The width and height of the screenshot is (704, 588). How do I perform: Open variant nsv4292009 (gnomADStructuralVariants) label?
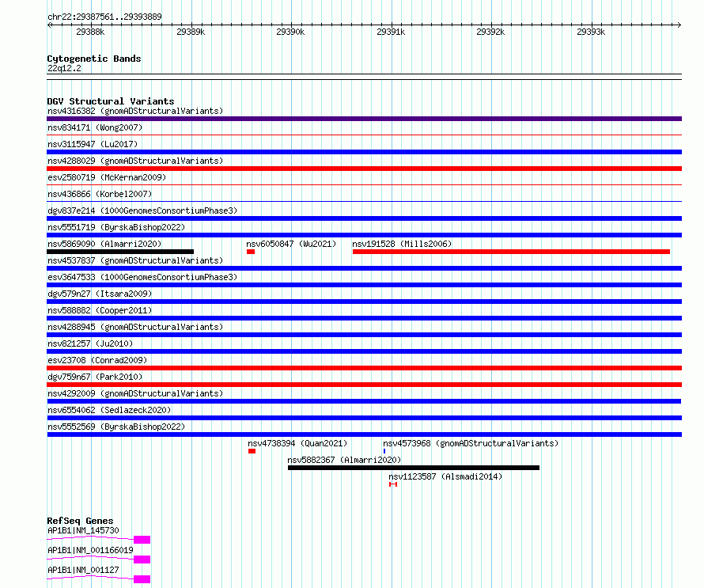pyautogui.click(x=135, y=393)
